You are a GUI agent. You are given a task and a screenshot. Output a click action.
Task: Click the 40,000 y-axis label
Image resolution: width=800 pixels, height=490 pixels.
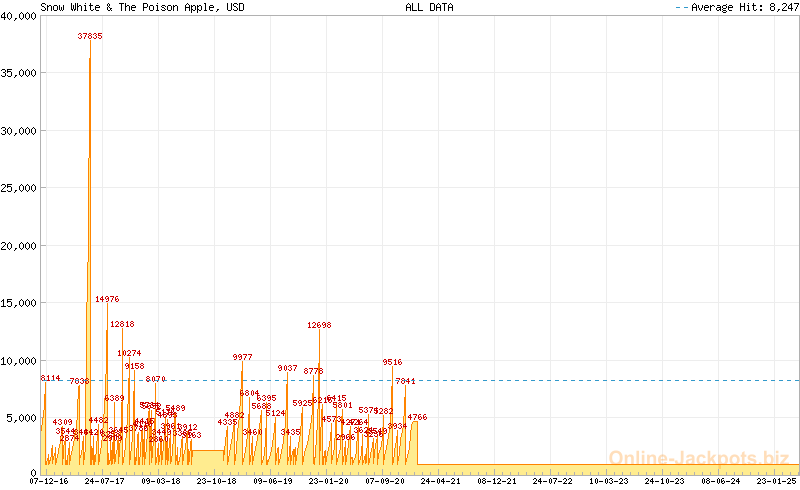pyautogui.click(x=20, y=15)
